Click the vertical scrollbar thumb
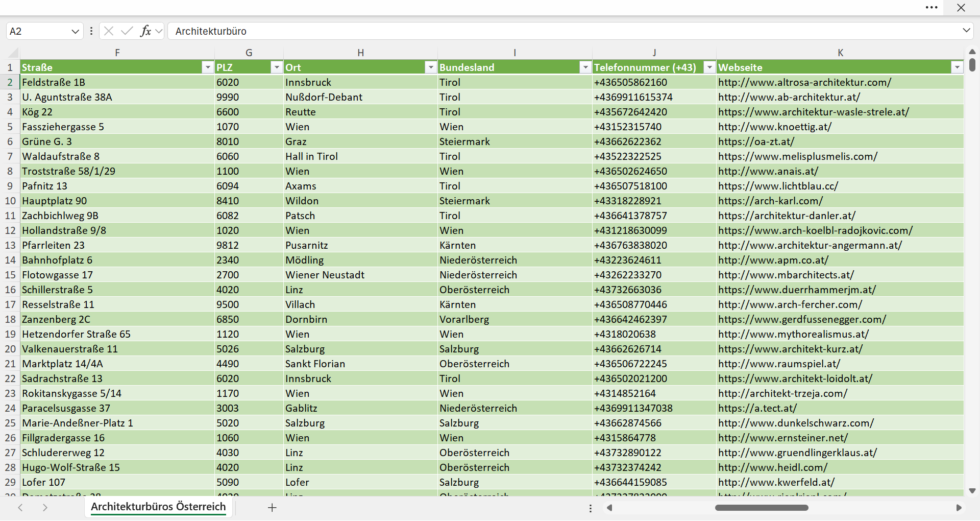The image size is (980, 521). pyautogui.click(x=972, y=64)
